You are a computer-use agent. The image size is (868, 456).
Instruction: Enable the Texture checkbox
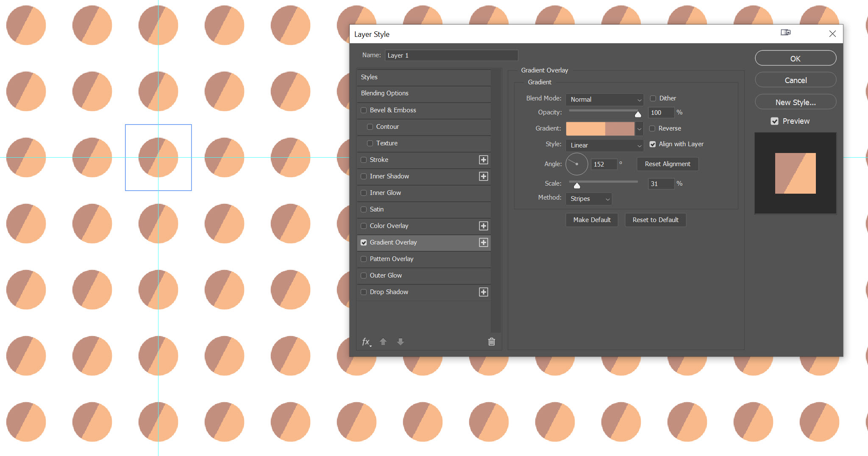pyautogui.click(x=370, y=143)
